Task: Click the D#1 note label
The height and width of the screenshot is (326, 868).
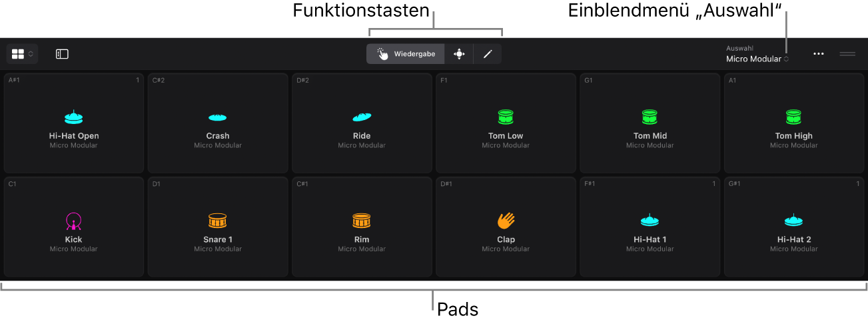Action: click(x=446, y=183)
